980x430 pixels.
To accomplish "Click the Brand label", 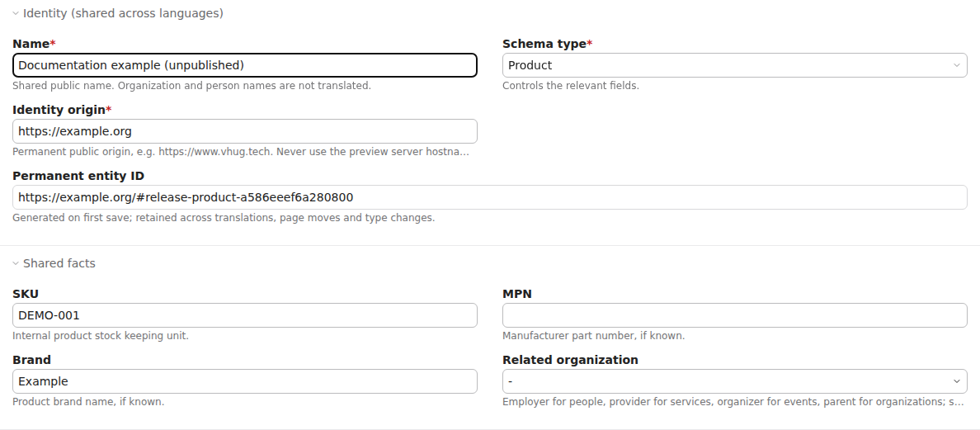I will tap(31, 360).
